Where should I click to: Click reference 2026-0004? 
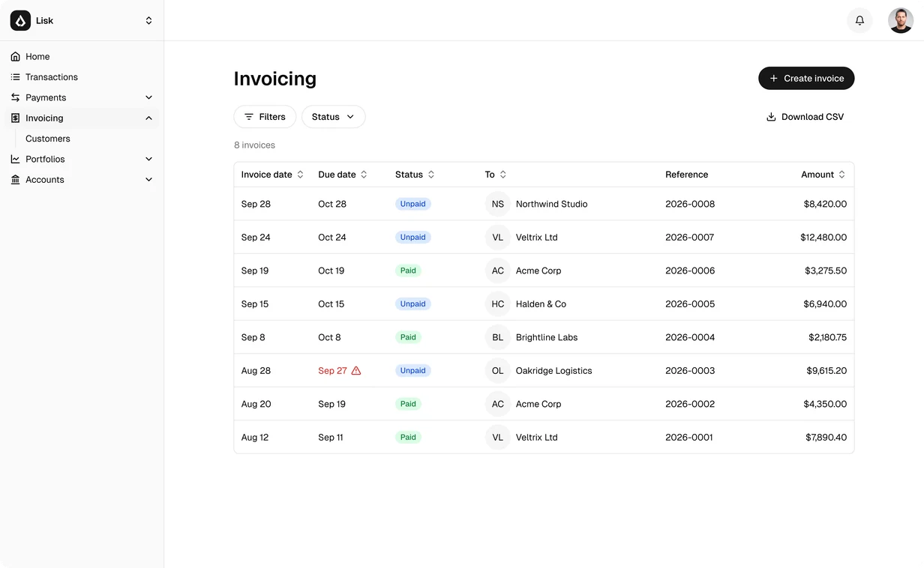coord(690,337)
